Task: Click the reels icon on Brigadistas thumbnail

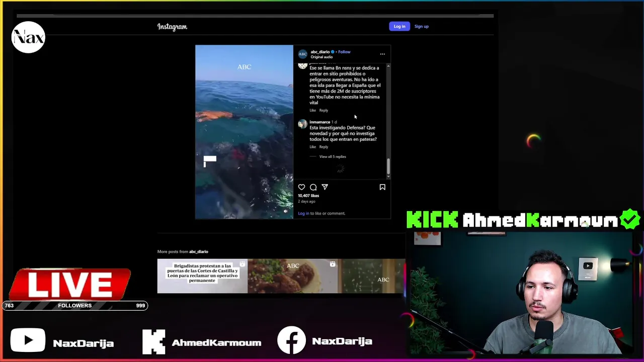Action: coord(242,264)
